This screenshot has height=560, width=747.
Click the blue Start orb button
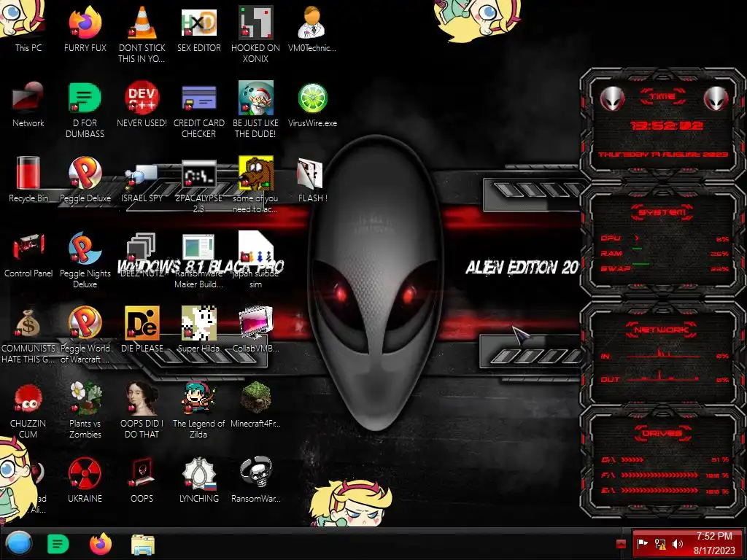click(x=18, y=544)
